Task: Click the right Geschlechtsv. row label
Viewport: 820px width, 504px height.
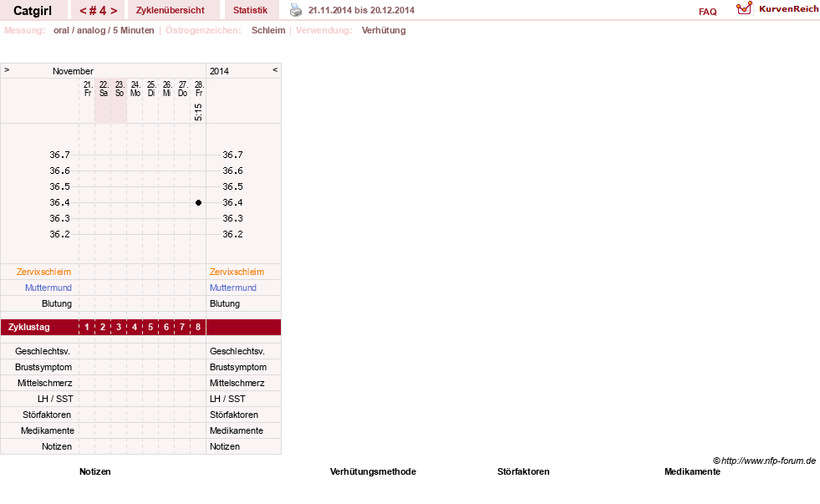Action: click(x=237, y=351)
